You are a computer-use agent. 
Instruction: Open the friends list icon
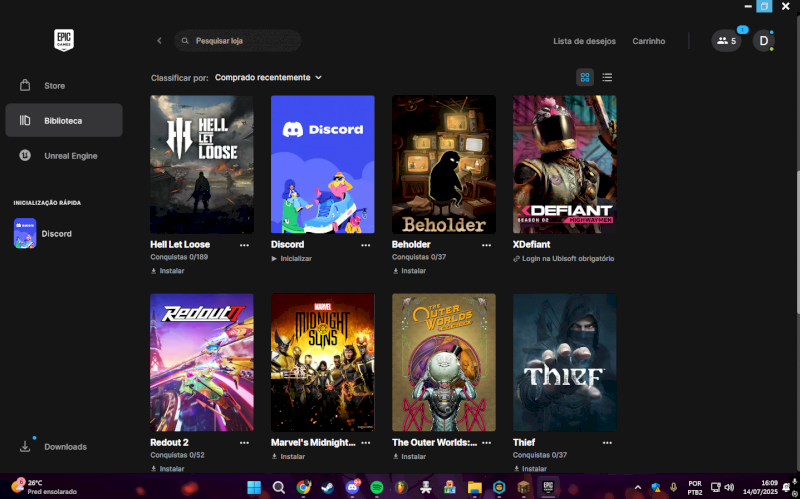[726, 41]
